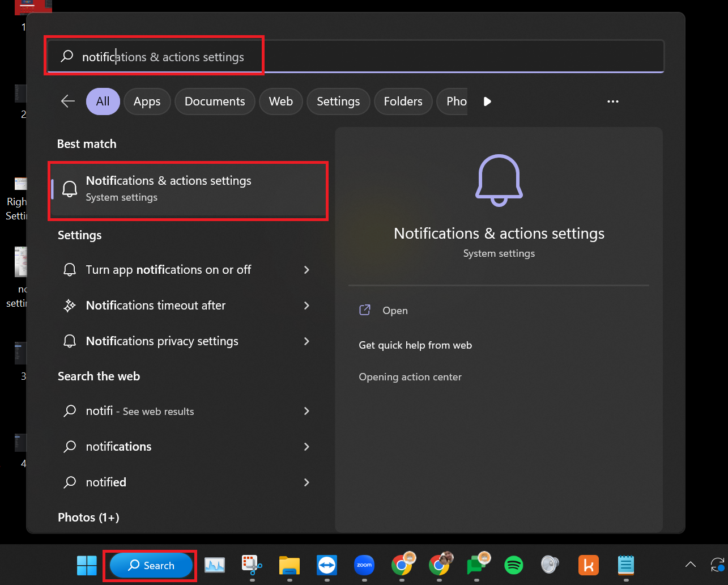Open the Zoom app in taskbar

pos(364,565)
